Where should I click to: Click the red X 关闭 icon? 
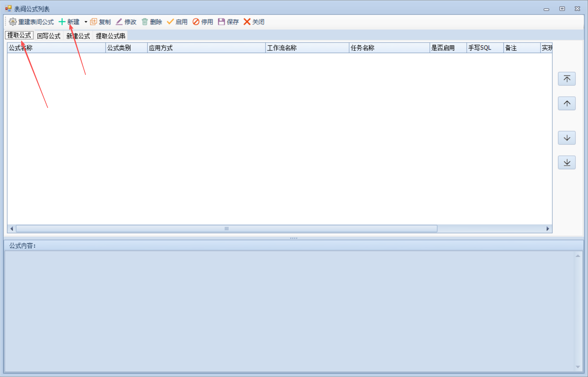[x=247, y=22]
